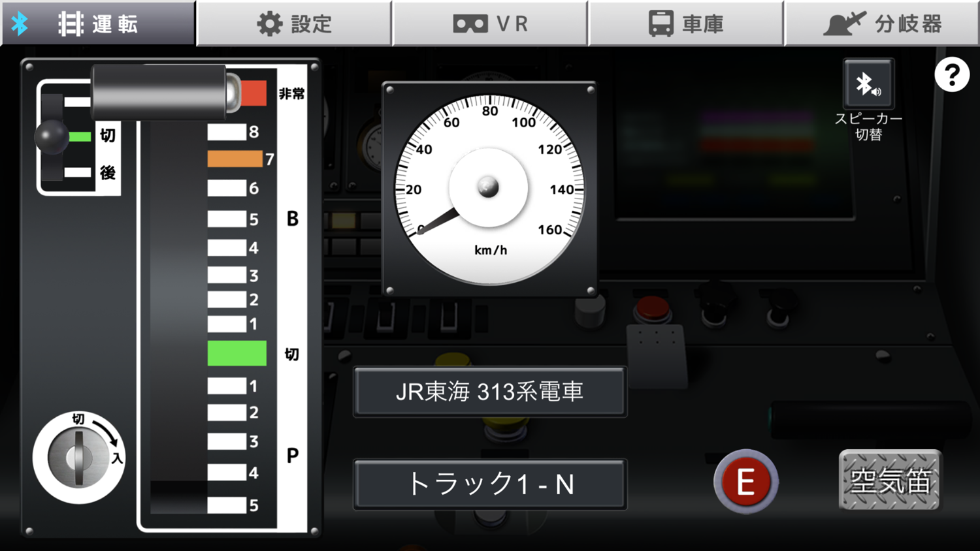Screen dimensions: 980x551
Task: Select the JR東海 313系電車 train button
Action: click(490, 392)
